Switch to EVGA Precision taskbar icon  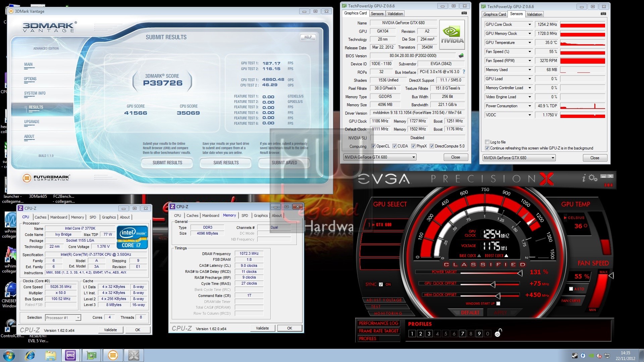[x=134, y=355]
